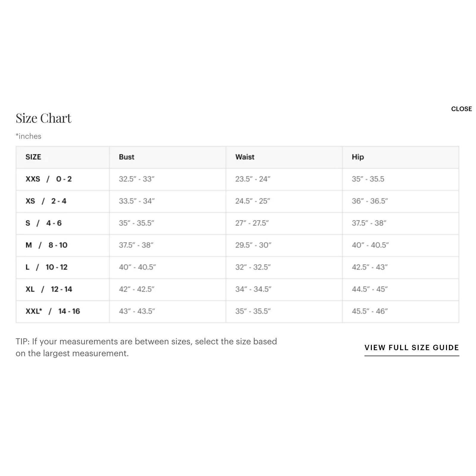This screenshot has width=476, height=476.
Task: Click the Size Chart heading
Action: [x=43, y=118]
